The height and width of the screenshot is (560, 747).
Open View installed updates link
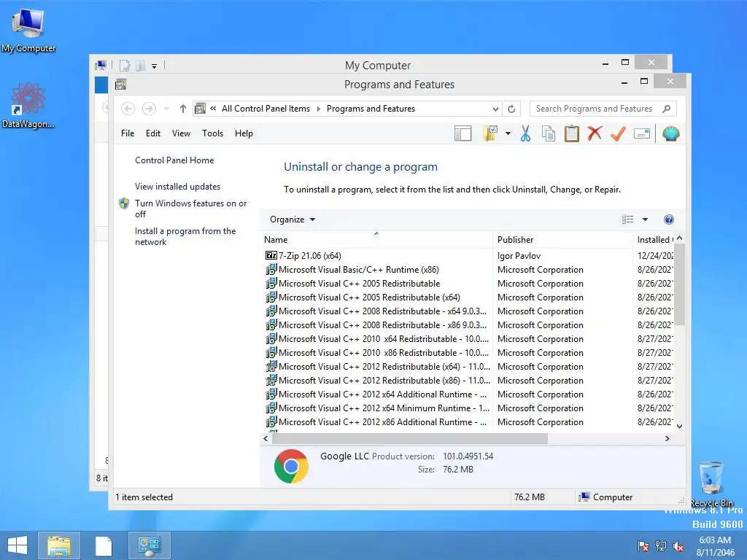pos(178,187)
